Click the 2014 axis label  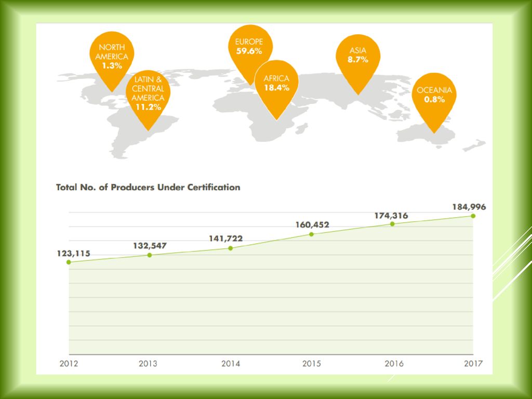point(231,363)
